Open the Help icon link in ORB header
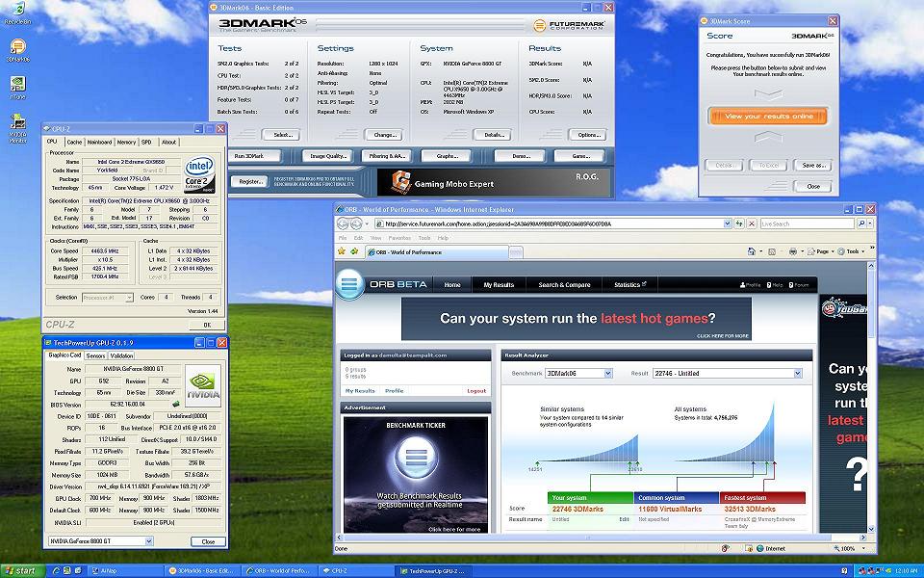924x578 pixels. 775,285
